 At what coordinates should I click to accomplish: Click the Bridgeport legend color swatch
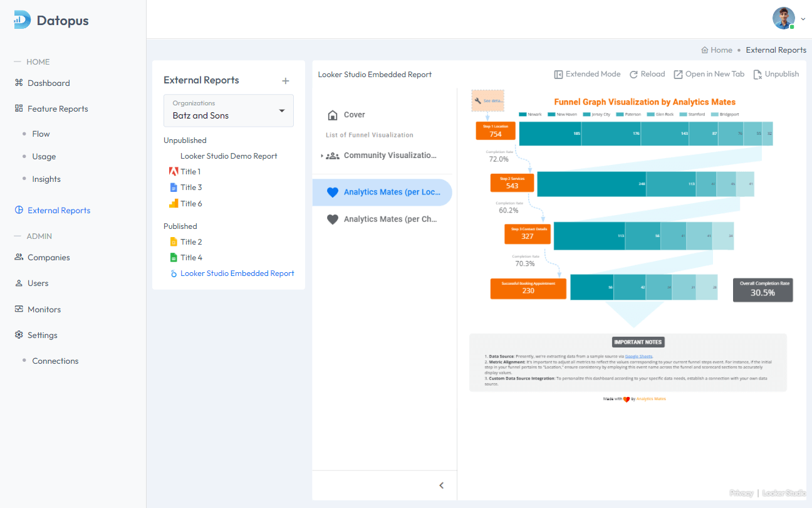click(714, 114)
